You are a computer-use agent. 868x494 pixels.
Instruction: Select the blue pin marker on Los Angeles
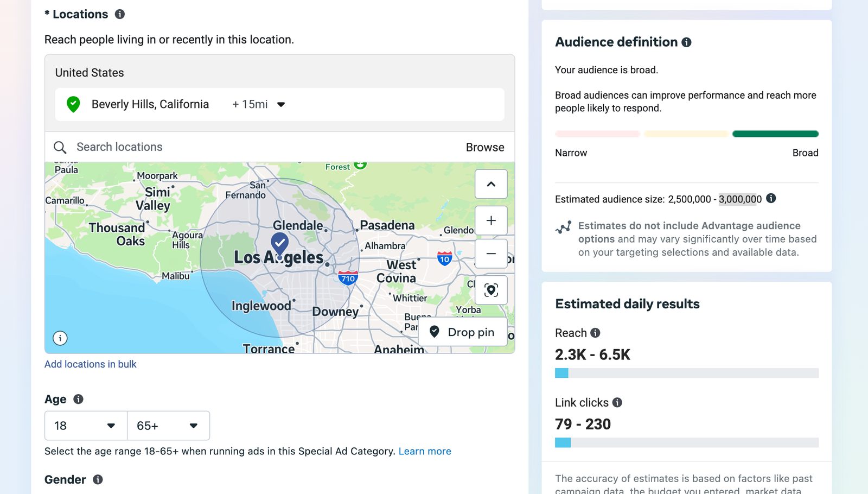point(279,244)
